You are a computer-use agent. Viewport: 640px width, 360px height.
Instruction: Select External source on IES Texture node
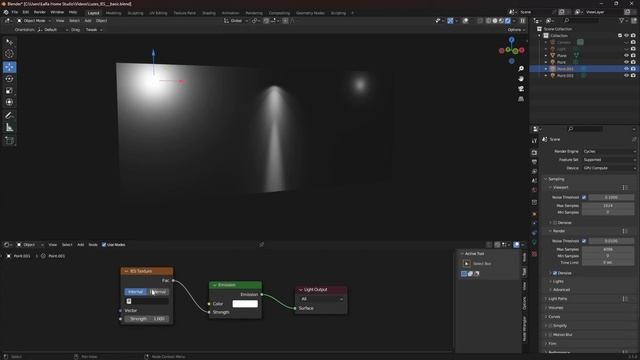tap(158, 292)
